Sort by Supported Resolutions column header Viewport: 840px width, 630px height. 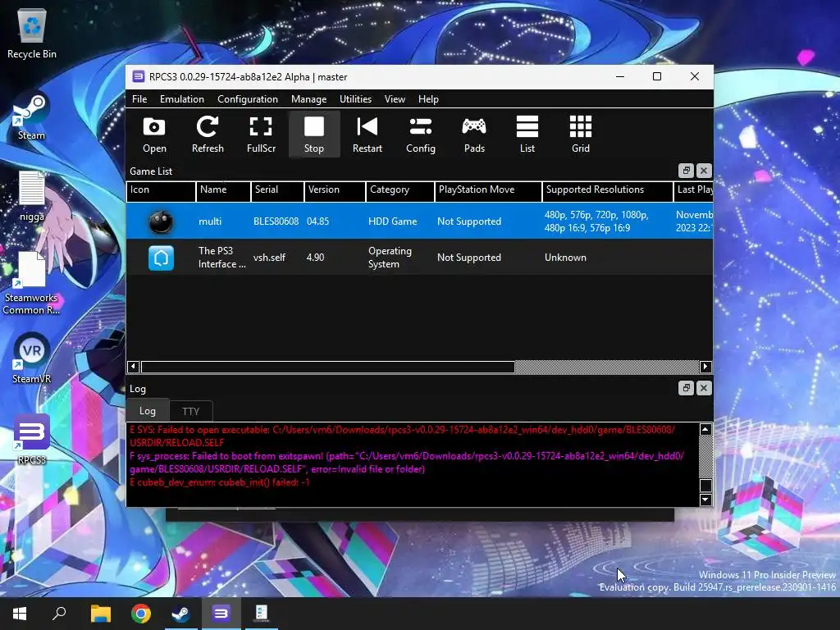point(608,190)
